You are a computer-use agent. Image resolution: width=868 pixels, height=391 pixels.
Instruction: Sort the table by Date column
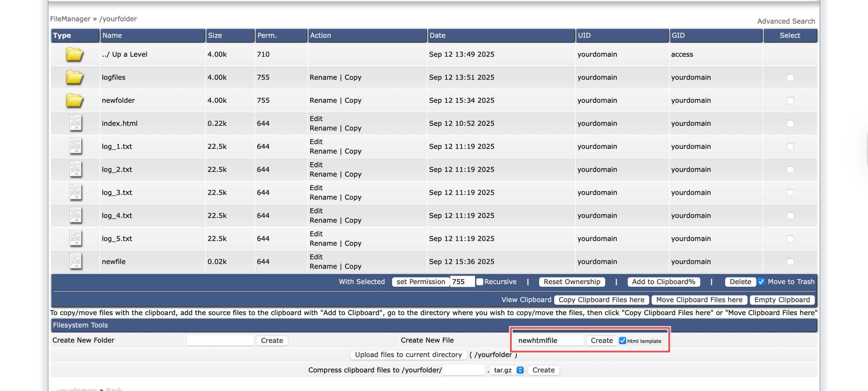[437, 35]
